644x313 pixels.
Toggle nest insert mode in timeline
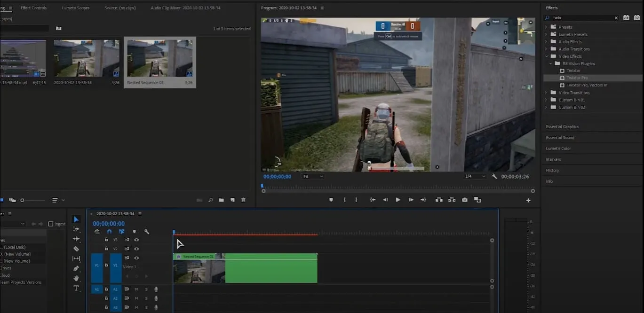(x=97, y=232)
